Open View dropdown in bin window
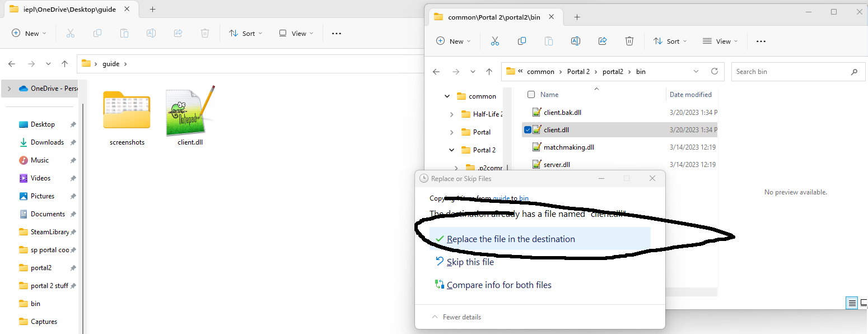868x334 pixels. (x=720, y=41)
